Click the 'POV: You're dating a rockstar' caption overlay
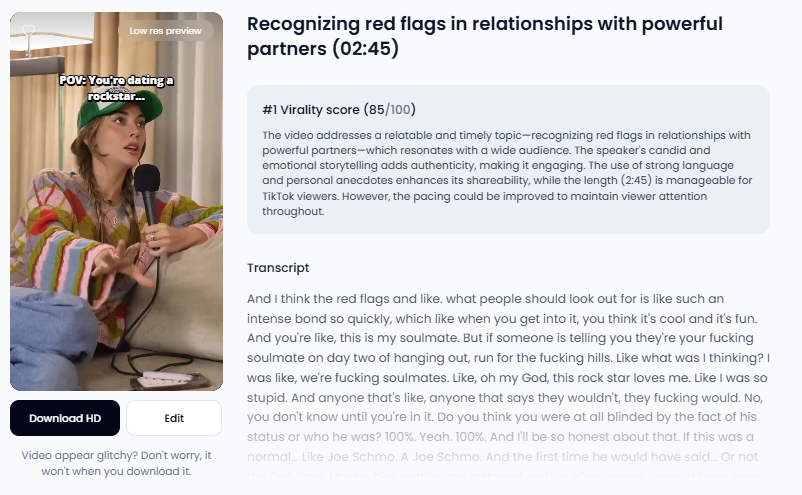Screen dimensions: 802x495 click(x=117, y=88)
